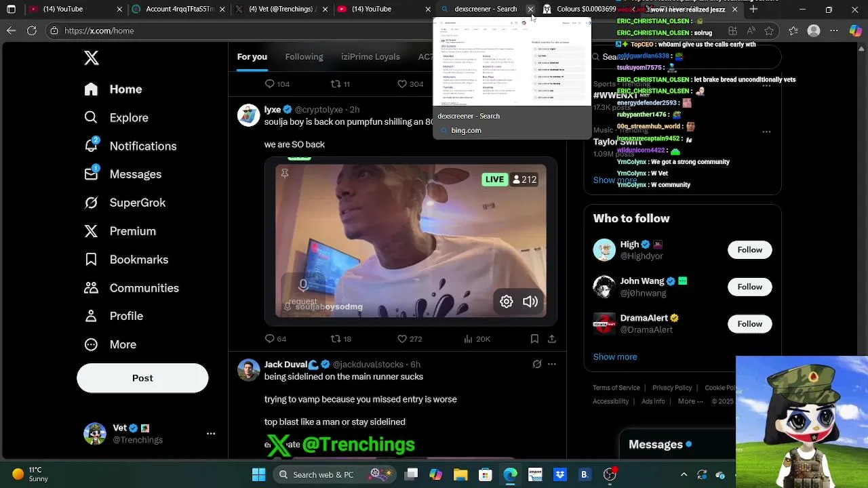Open Edge Copilot icon in browser toolbar
The height and width of the screenshot is (488, 868).
click(x=854, y=30)
